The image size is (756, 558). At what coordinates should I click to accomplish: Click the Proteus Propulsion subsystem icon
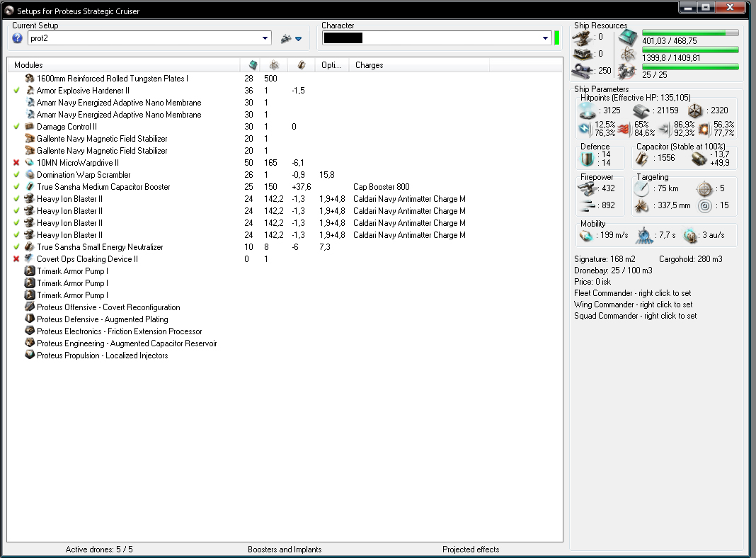(30, 355)
